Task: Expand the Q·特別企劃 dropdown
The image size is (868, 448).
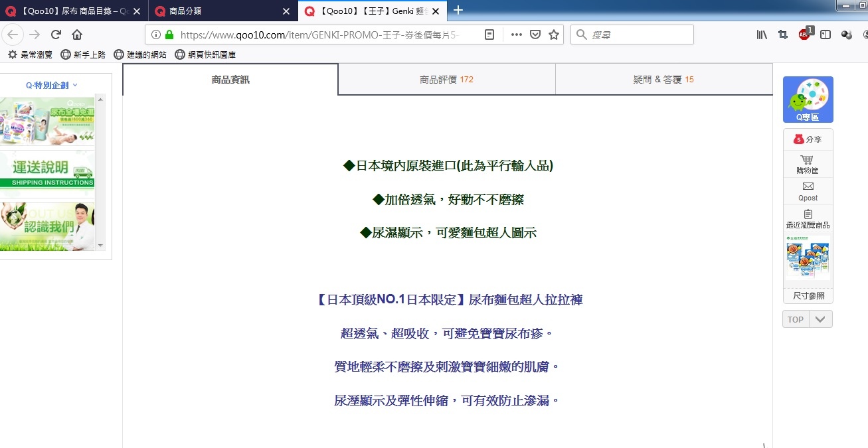Action: click(x=52, y=85)
